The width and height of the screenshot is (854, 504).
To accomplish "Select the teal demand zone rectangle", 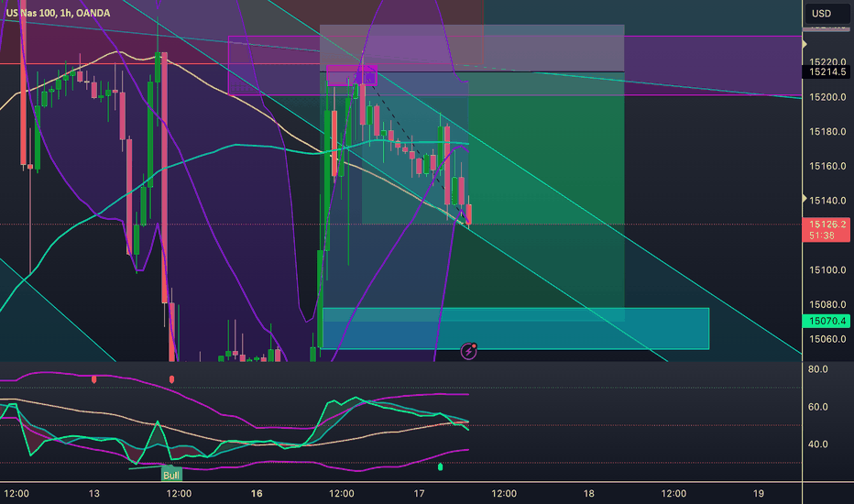I will pos(516,329).
